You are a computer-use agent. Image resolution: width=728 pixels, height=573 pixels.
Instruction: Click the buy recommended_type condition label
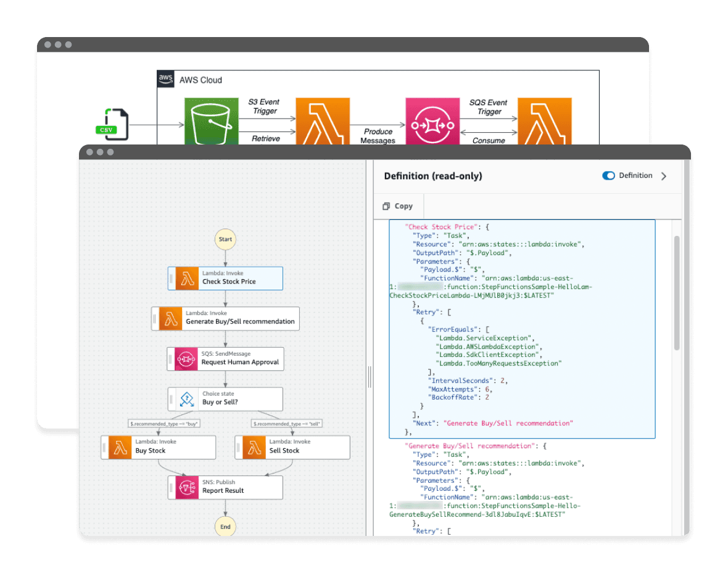click(x=165, y=424)
